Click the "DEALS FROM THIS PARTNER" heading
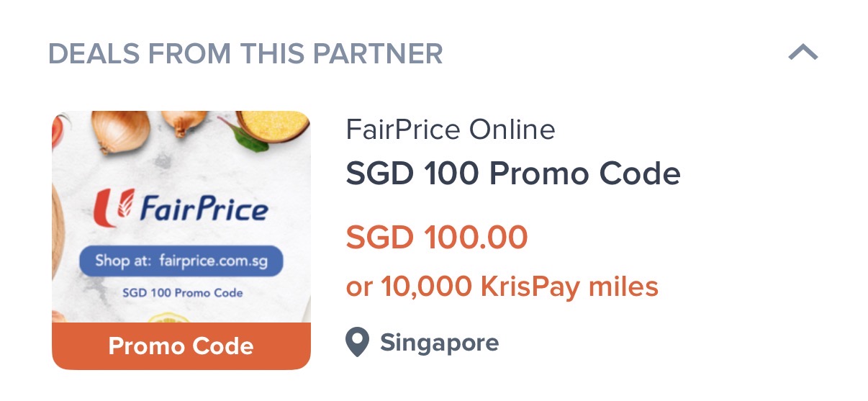 click(x=245, y=53)
